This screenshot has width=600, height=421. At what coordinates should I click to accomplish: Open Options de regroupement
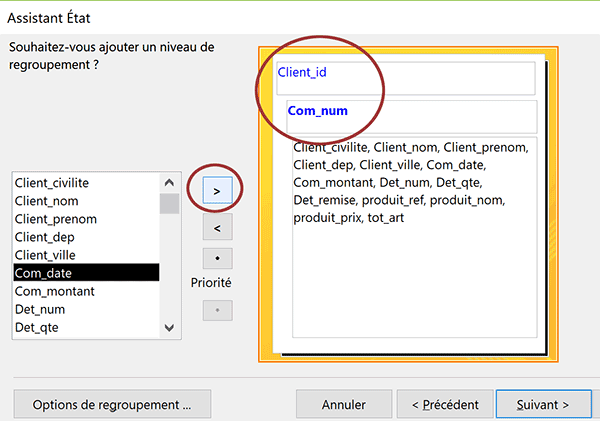[112, 404]
